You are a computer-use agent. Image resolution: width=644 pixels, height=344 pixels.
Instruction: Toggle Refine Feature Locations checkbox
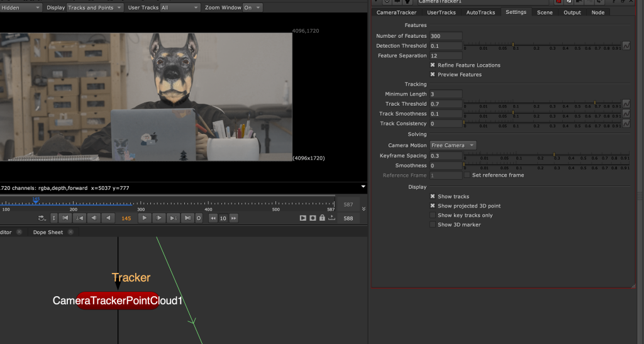click(x=433, y=65)
